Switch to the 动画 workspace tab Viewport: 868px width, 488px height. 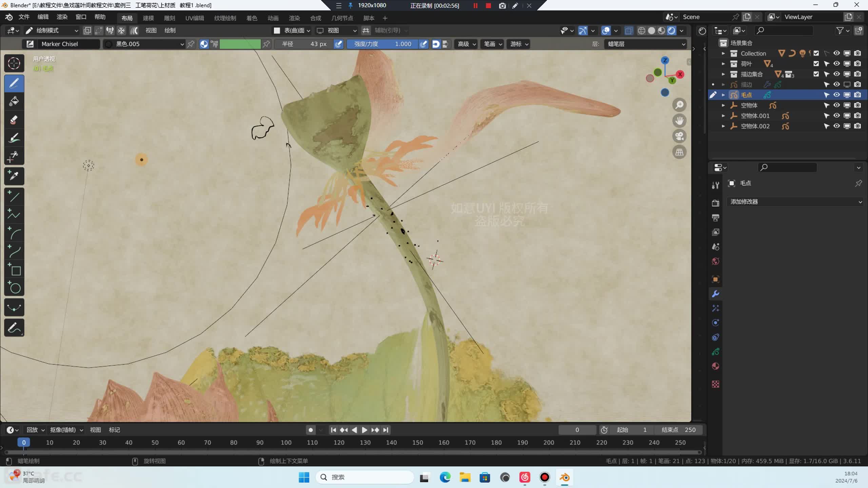(x=273, y=18)
